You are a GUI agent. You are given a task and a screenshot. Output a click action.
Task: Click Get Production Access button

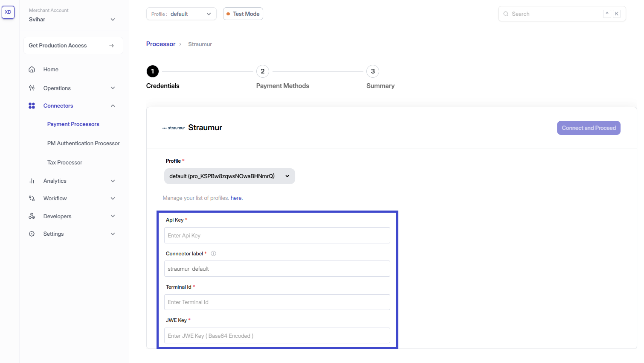tap(73, 46)
